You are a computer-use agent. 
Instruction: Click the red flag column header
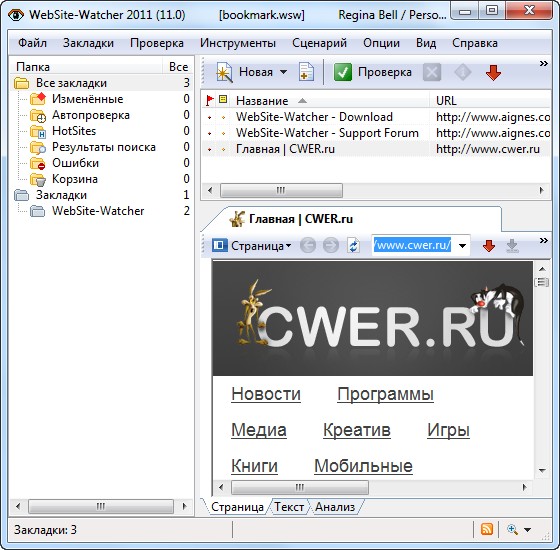coord(210,100)
